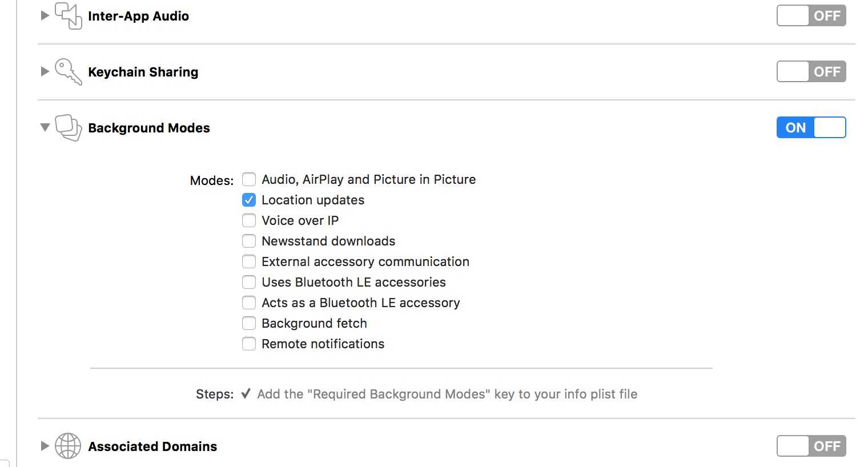Click the Background Modes stacked squares icon
The image size is (868, 467).
[69, 128]
